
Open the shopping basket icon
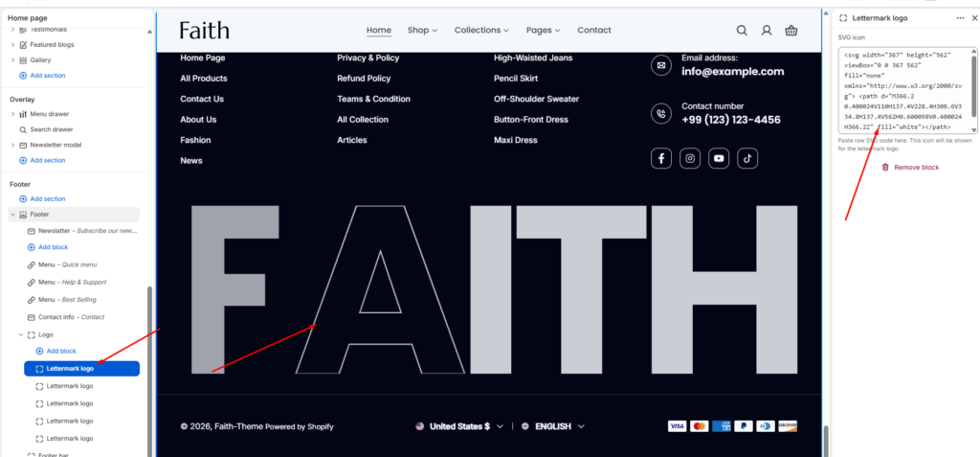click(791, 30)
